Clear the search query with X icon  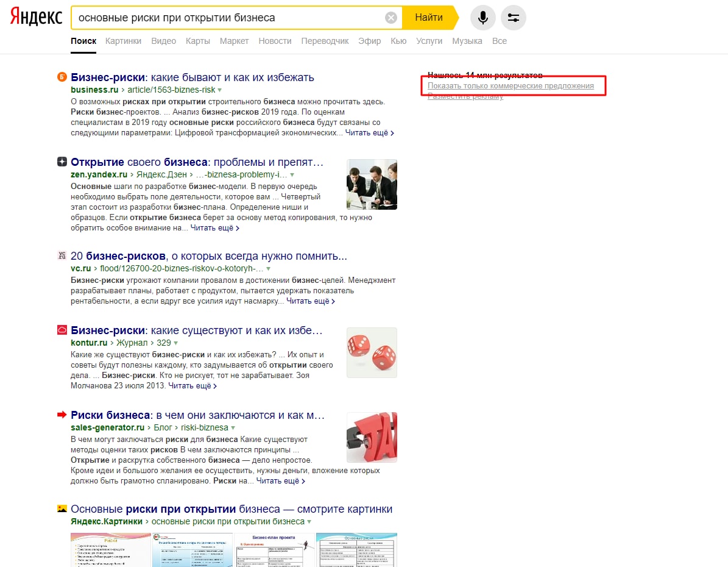(391, 18)
